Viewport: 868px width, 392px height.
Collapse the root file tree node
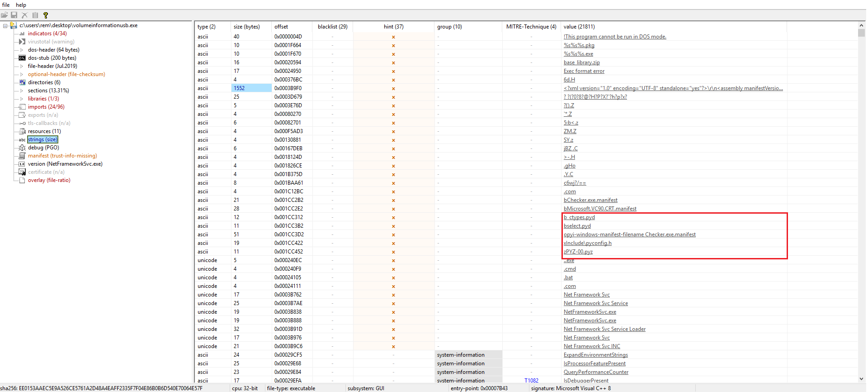pos(5,25)
